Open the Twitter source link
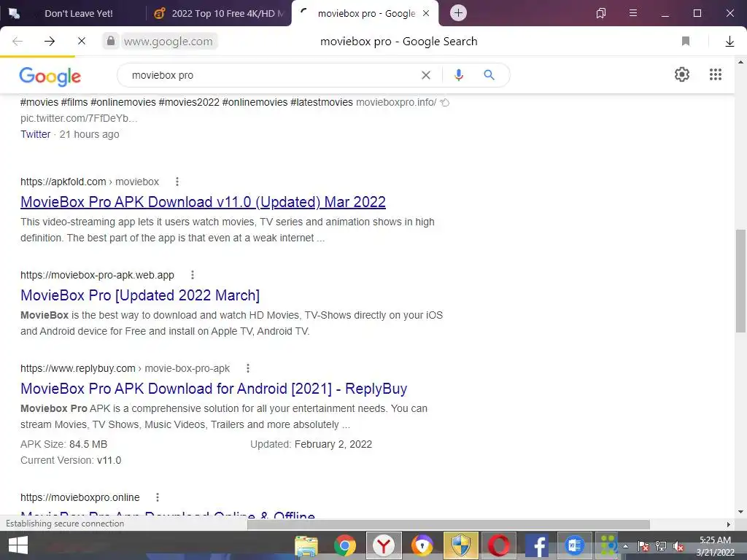 point(35,134)
